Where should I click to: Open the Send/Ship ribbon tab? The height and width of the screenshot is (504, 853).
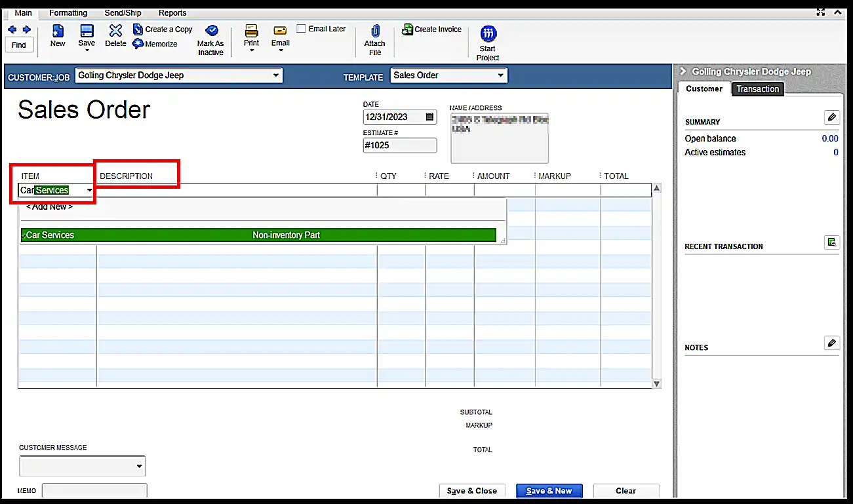coord(123,13)
